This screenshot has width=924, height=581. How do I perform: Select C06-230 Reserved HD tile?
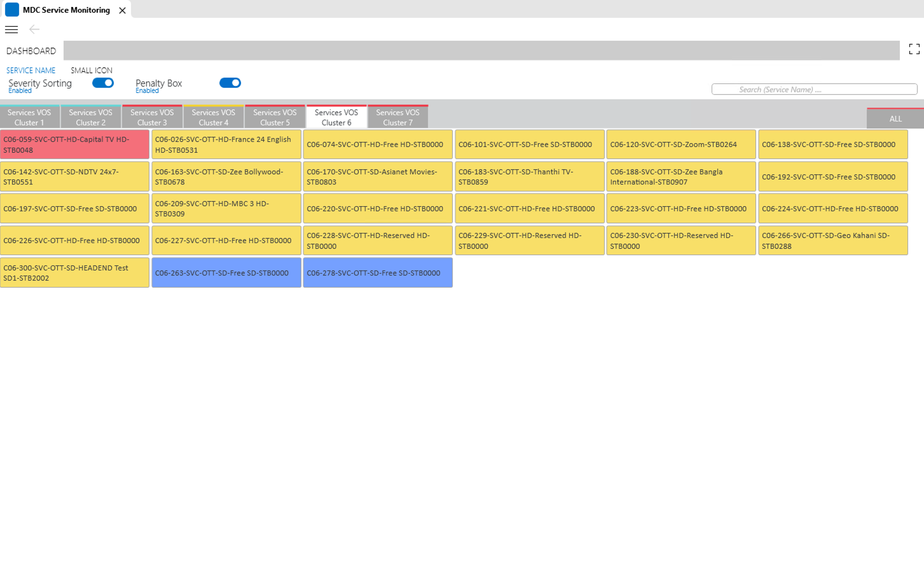click(x=681, y=240)
